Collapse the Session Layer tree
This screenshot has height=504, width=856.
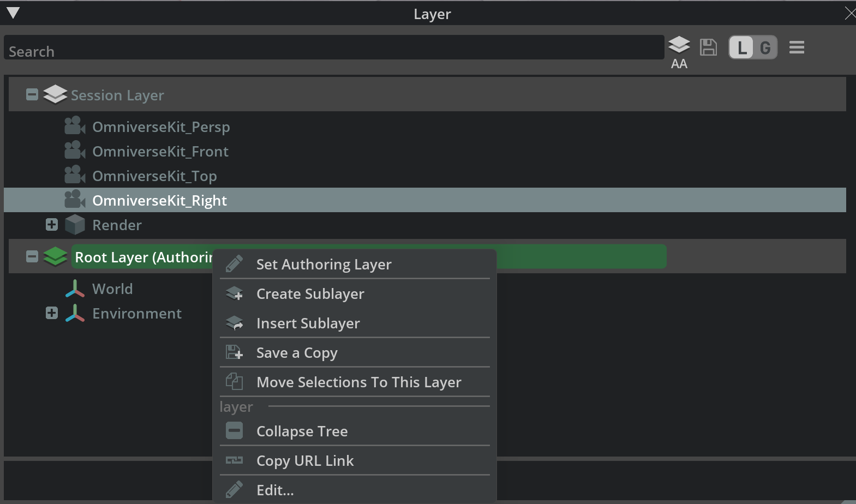point(32,95)
